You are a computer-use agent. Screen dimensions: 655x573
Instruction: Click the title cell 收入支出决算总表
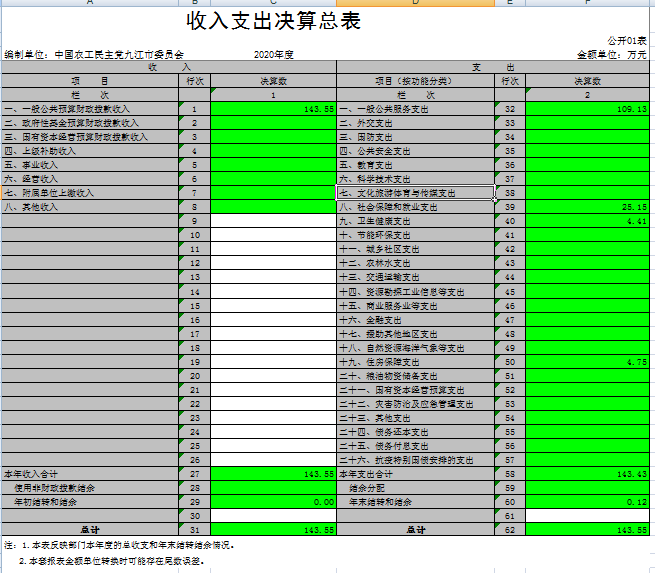coord(273,21)
